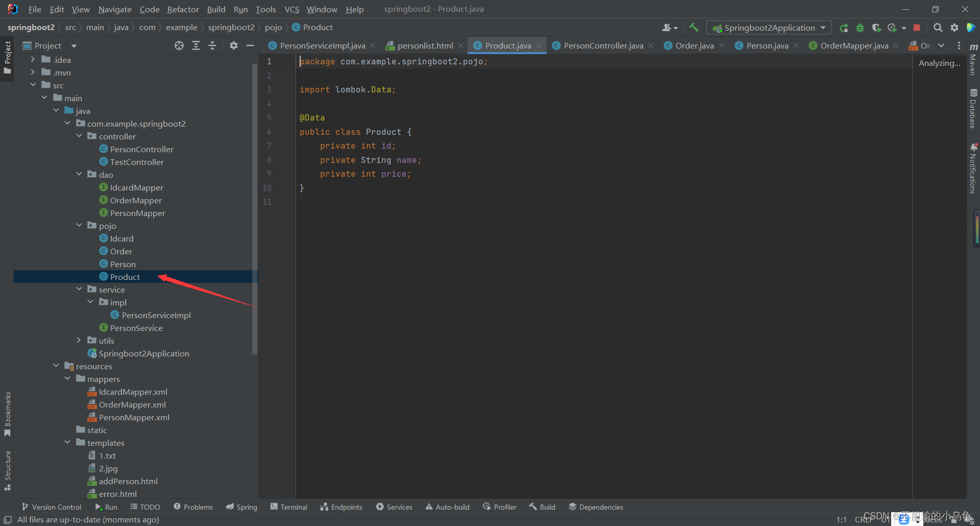Close the personlist.html tab
This screenshot has height=526, width=980.
[x=461, y=45]
